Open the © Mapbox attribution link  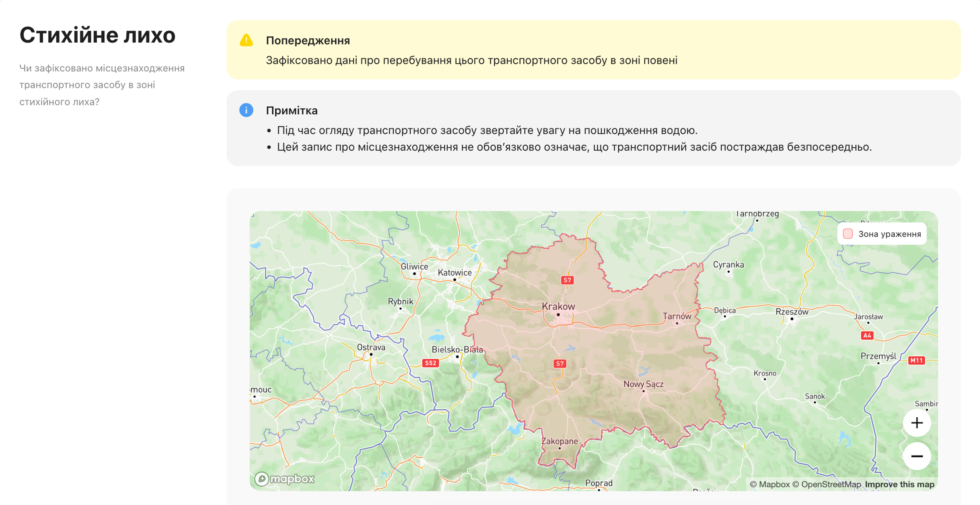click(770, 484)
